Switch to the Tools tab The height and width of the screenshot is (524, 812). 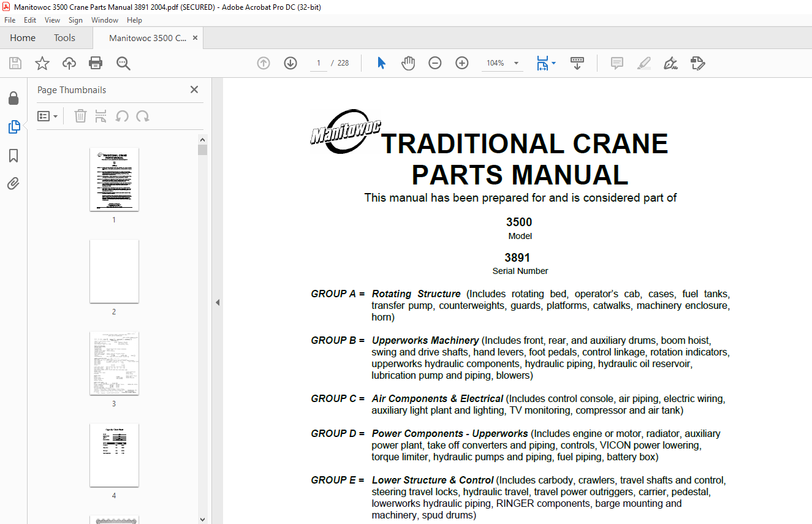click(64, 38)
